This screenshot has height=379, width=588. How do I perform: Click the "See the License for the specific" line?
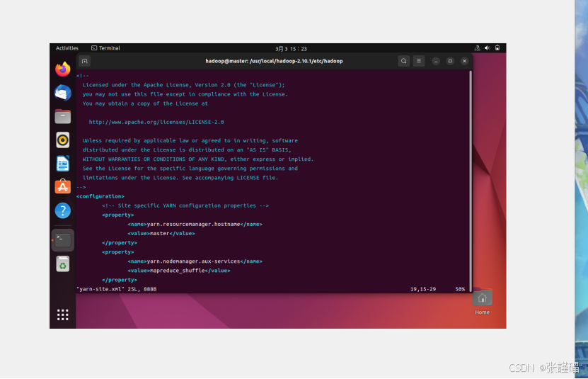(x=190, y=169)
